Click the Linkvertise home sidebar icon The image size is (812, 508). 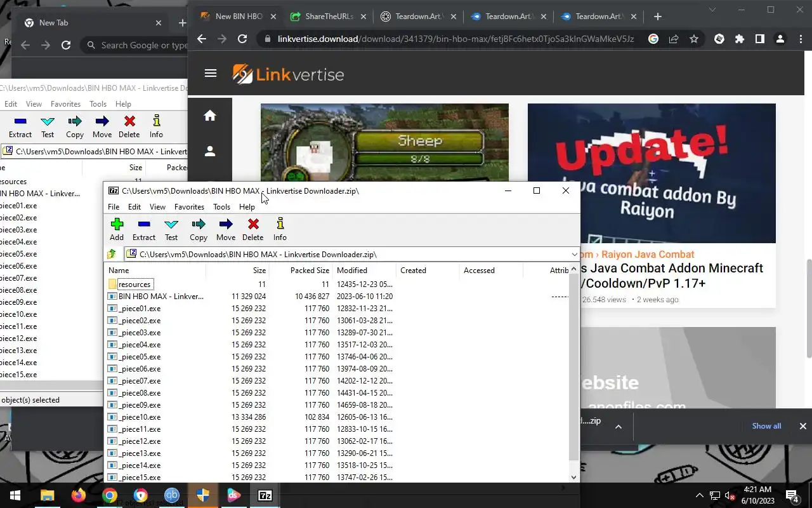(x=210, y=116)
